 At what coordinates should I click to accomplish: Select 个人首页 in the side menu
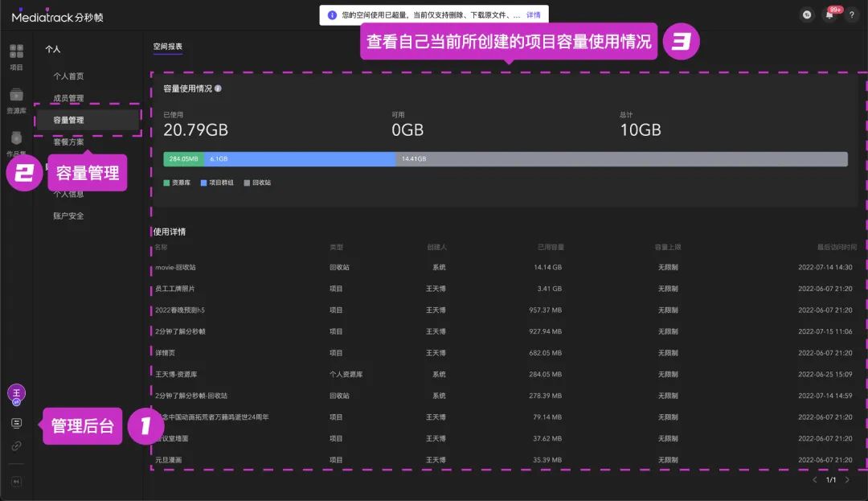click(68, 76)
